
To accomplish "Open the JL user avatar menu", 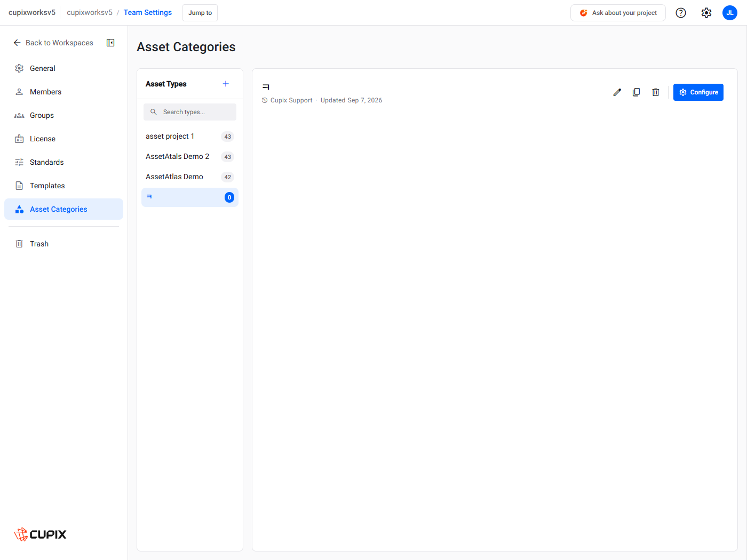I will (730, 13).
